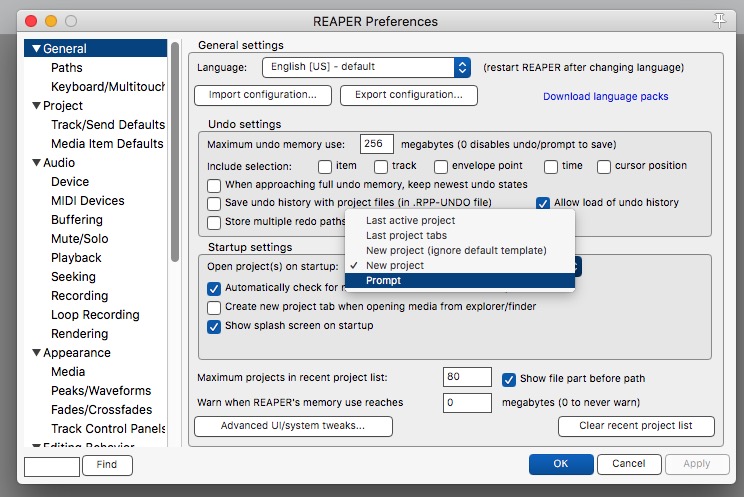Click memory warning megabytes field
744x497 pixels.
click(467, 403)
